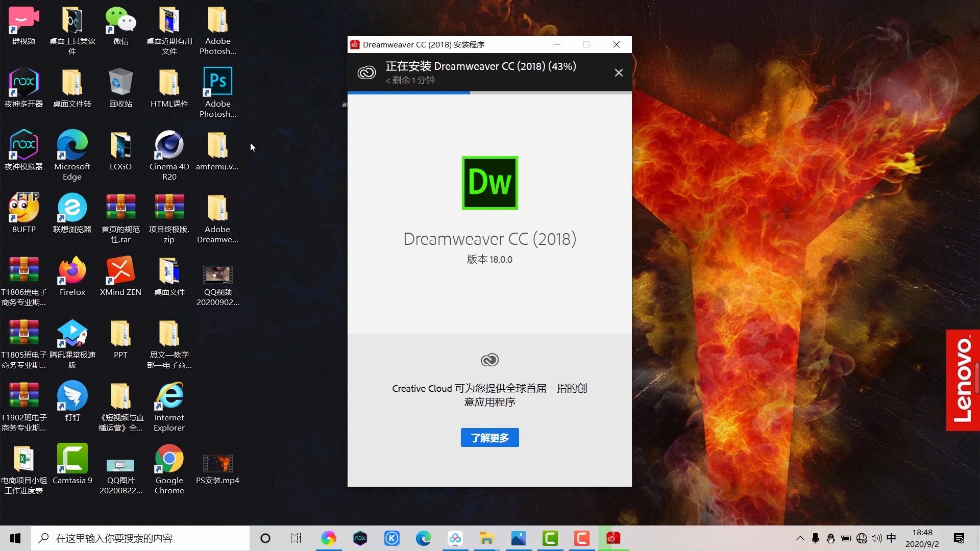The width and height of the screenshot is (980, 551).
Task: Select 项目终极版.zip archive
Action: (x=169, y=218)
